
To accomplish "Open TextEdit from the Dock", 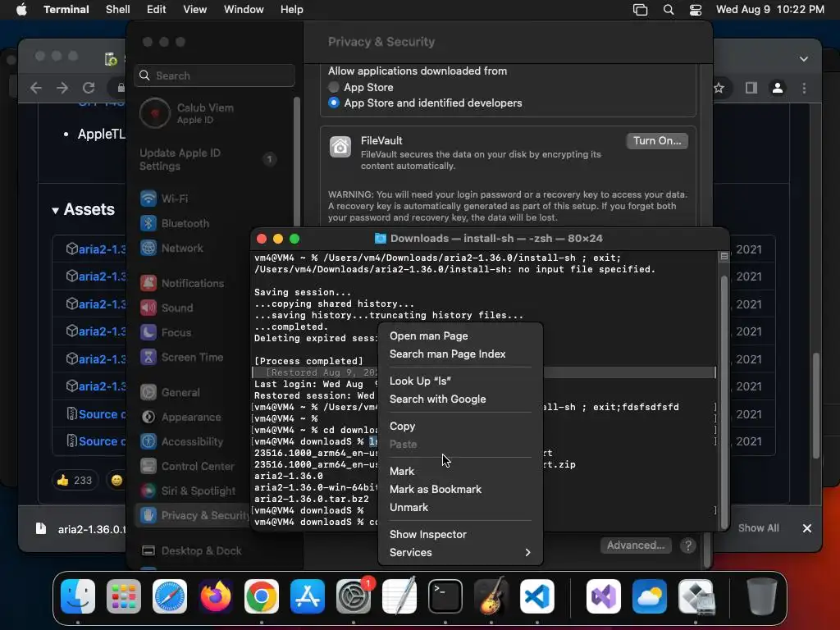I will pos(399,596).
